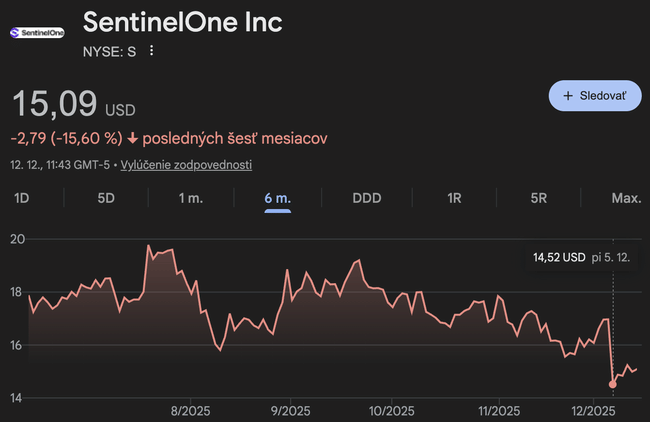Choose the 5R chart range
This screenshot has width=650, height=422.
(x=539, y=198)
